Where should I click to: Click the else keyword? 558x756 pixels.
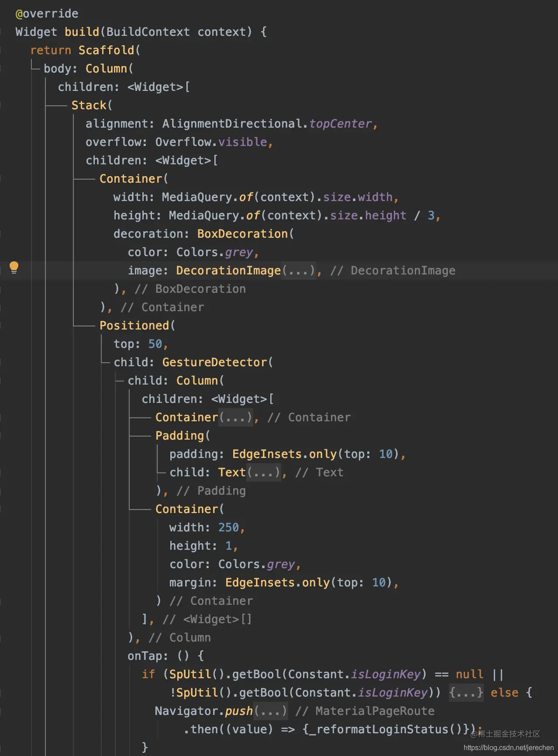coord(505,693)
